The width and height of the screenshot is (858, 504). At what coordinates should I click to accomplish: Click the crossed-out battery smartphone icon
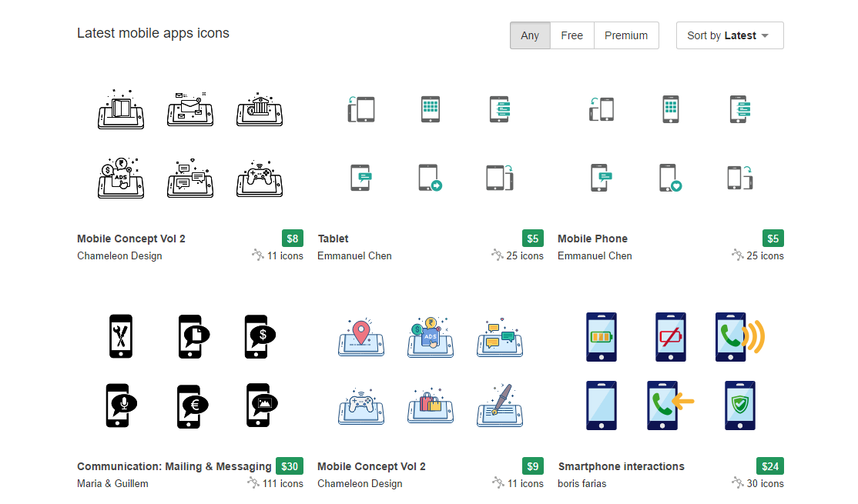pyautogui.click(x=670, y=336)
